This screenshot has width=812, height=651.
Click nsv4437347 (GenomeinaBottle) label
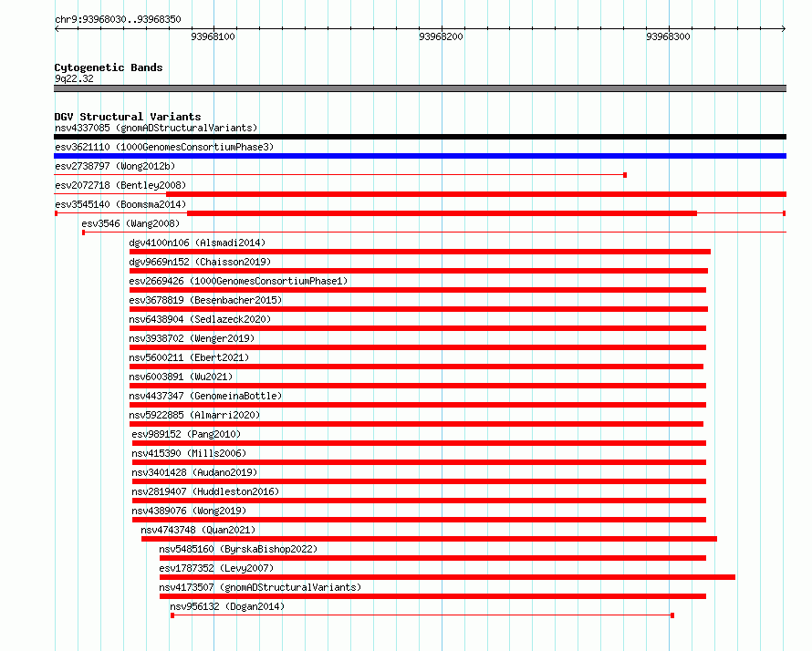click(205, 396)
